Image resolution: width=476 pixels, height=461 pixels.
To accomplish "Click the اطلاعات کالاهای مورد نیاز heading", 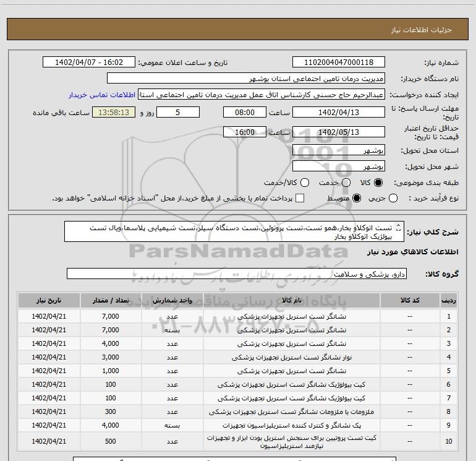I will (x=412, y=252).
